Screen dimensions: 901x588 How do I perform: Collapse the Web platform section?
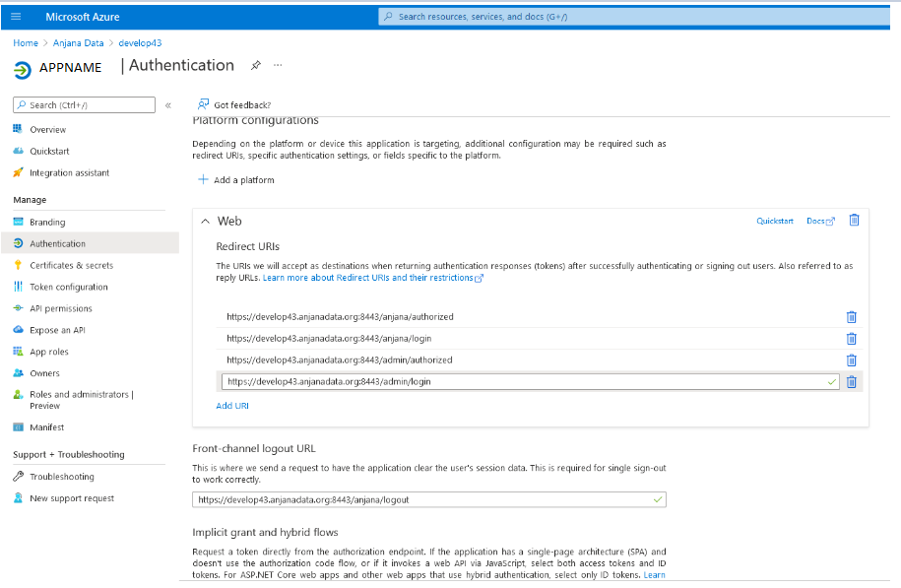(x=205, y=222)
